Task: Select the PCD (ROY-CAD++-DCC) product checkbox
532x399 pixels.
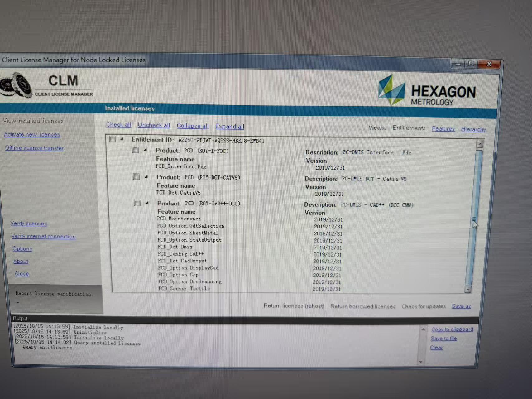Action: point(137,203)
